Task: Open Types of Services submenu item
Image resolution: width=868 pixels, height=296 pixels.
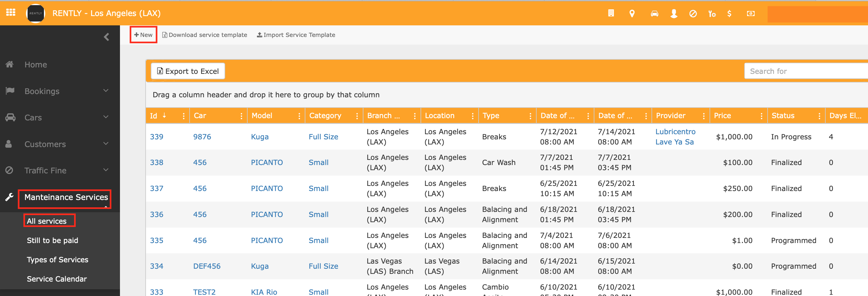Action: point(58,260)
